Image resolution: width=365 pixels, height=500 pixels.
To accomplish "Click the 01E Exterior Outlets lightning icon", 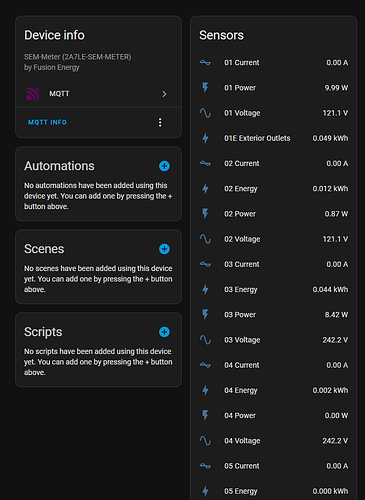I will click(205, 138).
